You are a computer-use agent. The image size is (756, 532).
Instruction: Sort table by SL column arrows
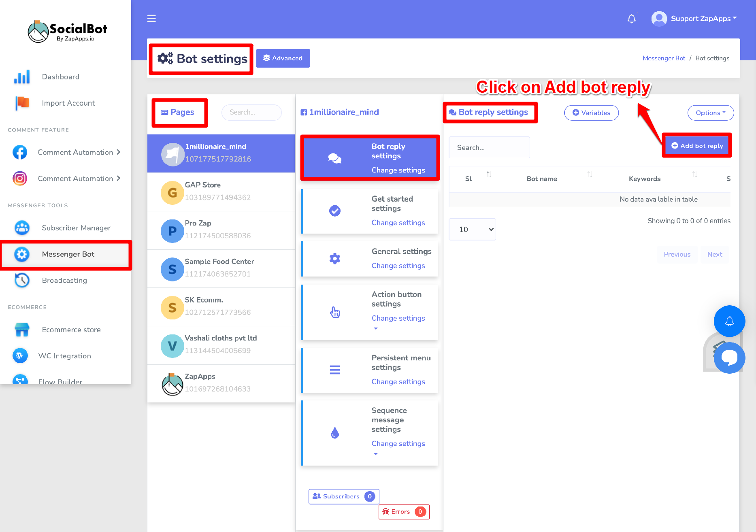[489, 174]
